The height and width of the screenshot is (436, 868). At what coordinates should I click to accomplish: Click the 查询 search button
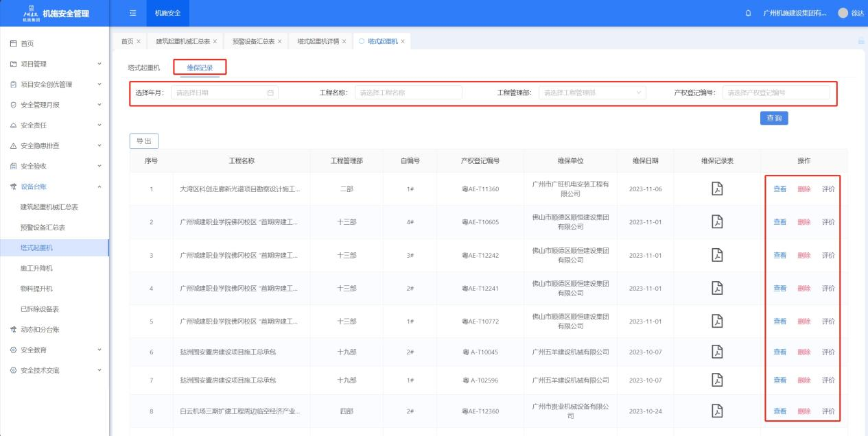click(x=773, y=118)
